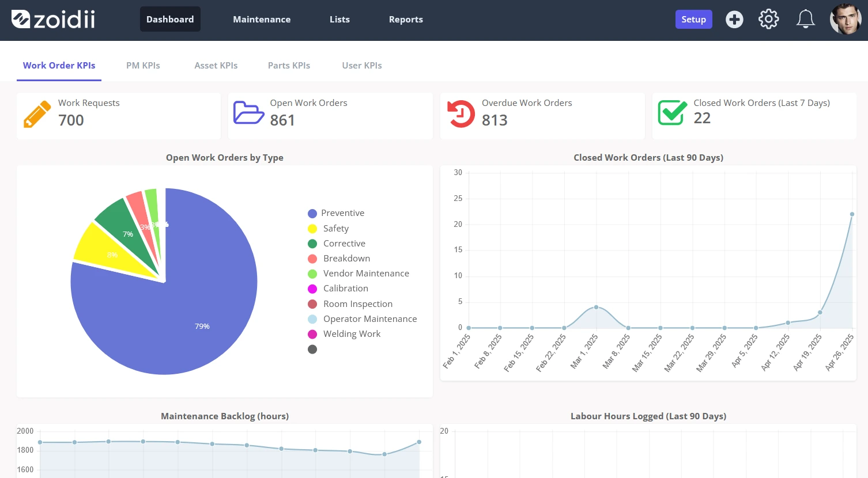Toggle the Breakdown legend swatch

312,259
